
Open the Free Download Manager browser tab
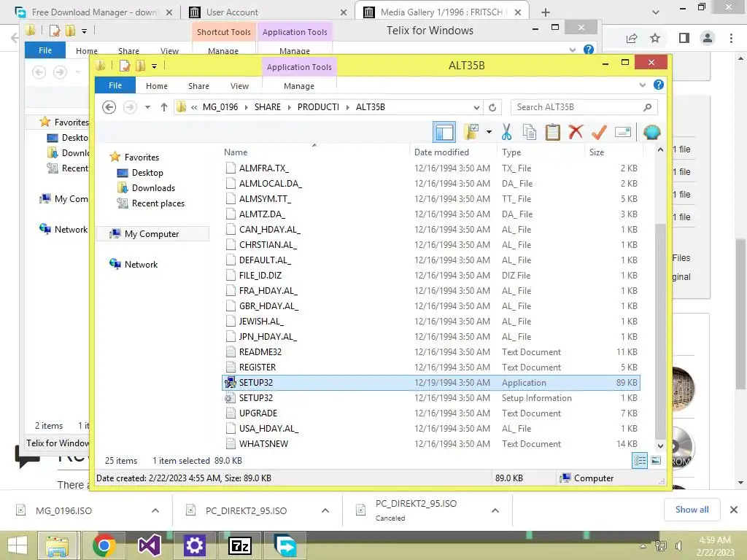pos(93,12)
